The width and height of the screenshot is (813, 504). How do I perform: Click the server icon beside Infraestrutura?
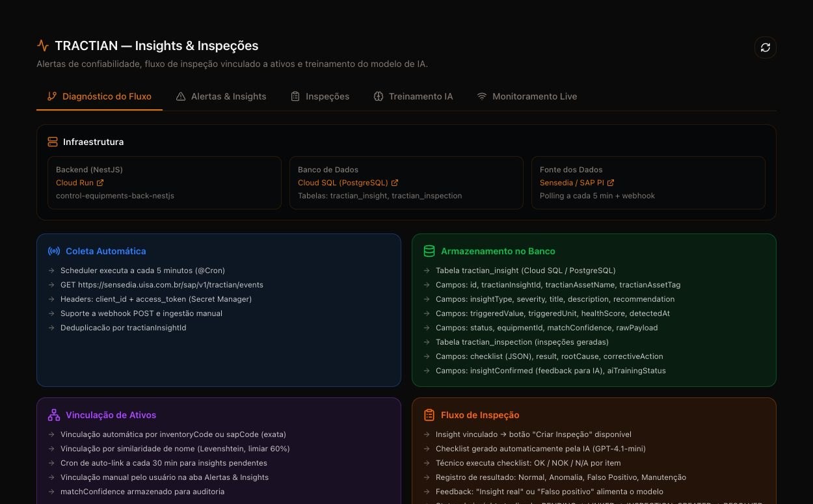point(53,142)
